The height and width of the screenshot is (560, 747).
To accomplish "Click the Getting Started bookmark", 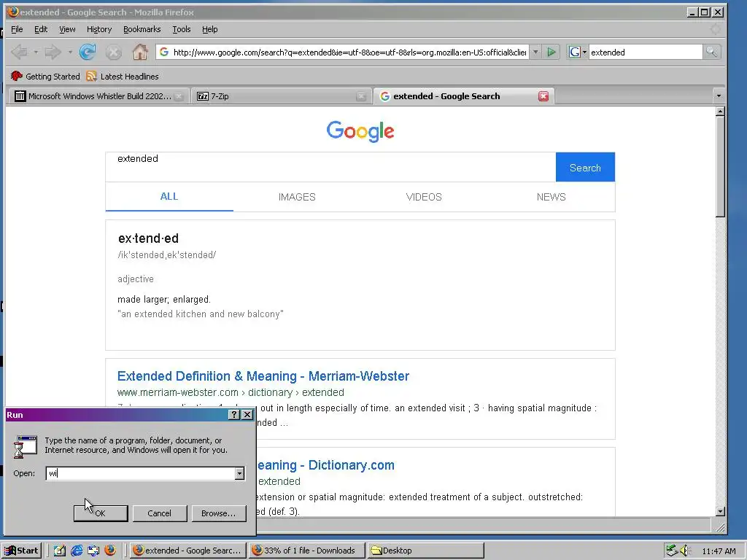I will 45,76.
